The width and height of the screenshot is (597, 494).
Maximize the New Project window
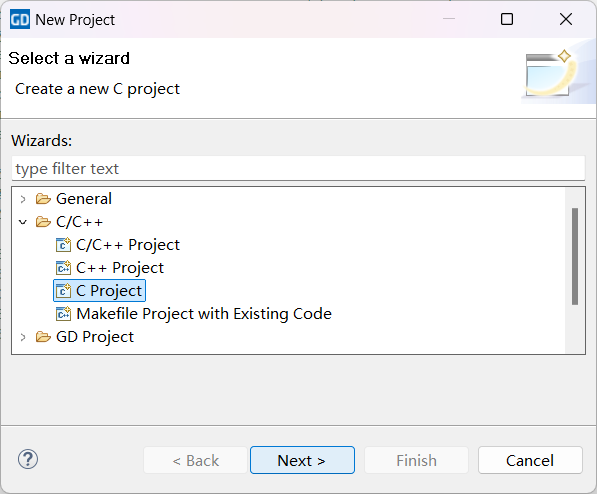(507, 19)
